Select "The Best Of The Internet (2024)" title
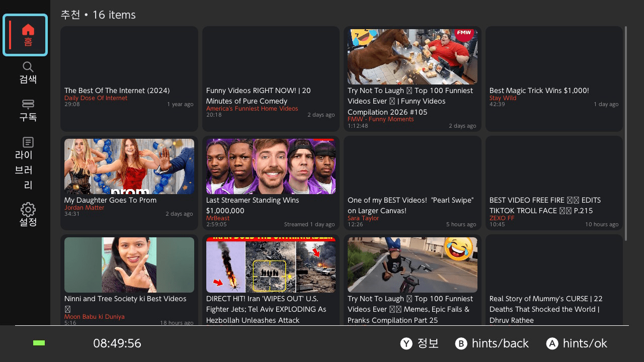This screenshot has width=644, height=362. point(117,90)
